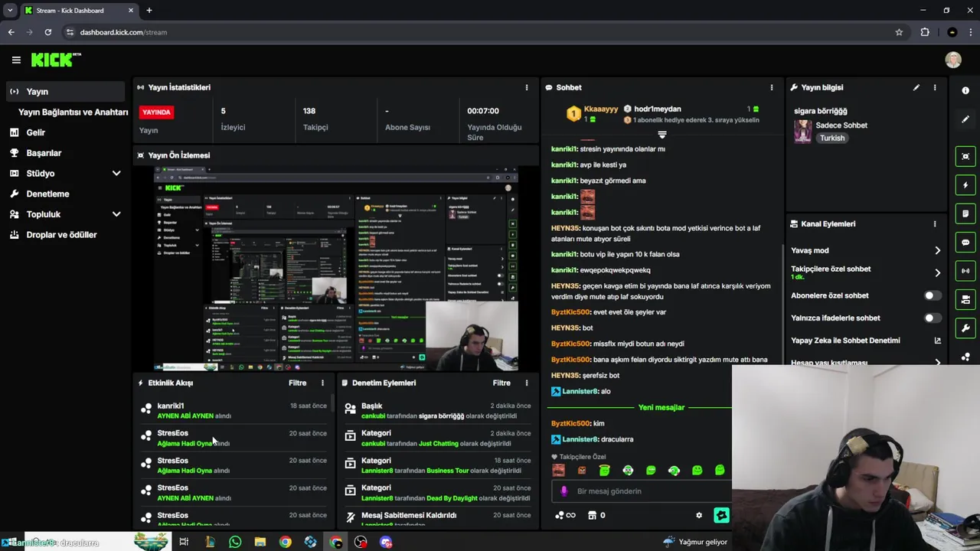Open Yayın Bağlantısı ve Anahtarı page

tap(73, 112)
